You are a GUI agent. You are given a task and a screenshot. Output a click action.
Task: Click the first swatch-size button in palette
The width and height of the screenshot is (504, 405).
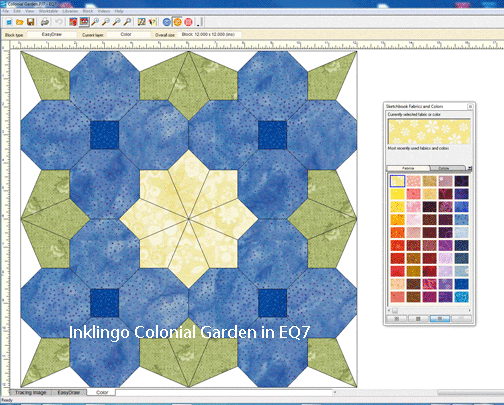(396, 319)
